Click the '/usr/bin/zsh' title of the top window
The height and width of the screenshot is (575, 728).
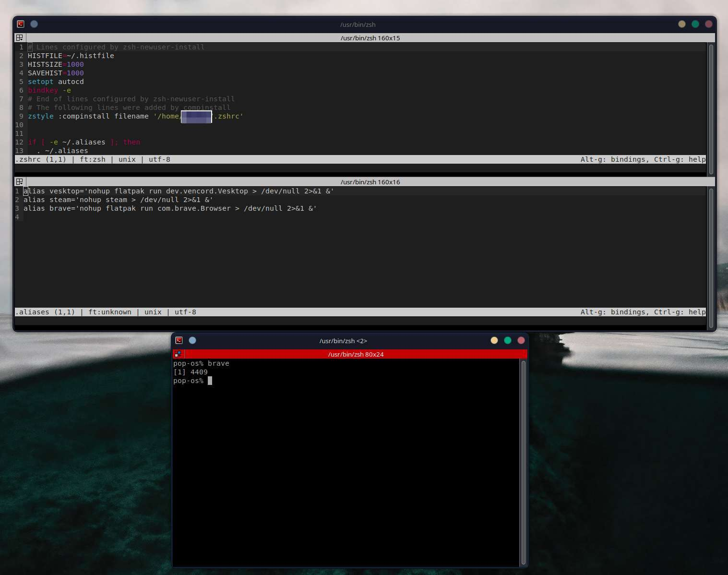(x=358, y=24)
